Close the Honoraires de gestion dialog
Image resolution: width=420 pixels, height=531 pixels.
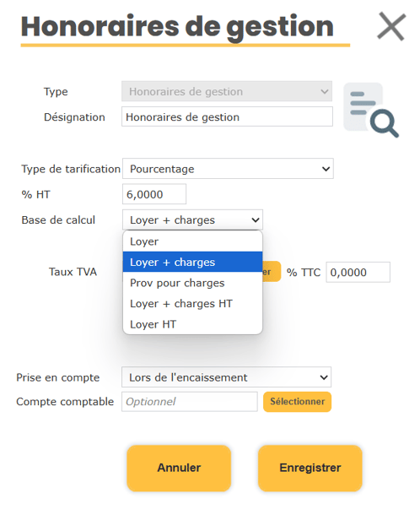(391, 26)
